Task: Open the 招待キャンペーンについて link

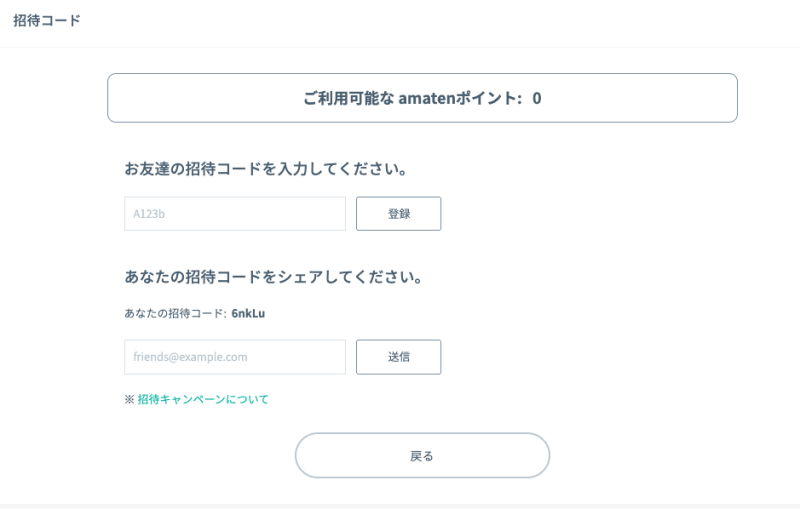Action: tap(203, 399)
